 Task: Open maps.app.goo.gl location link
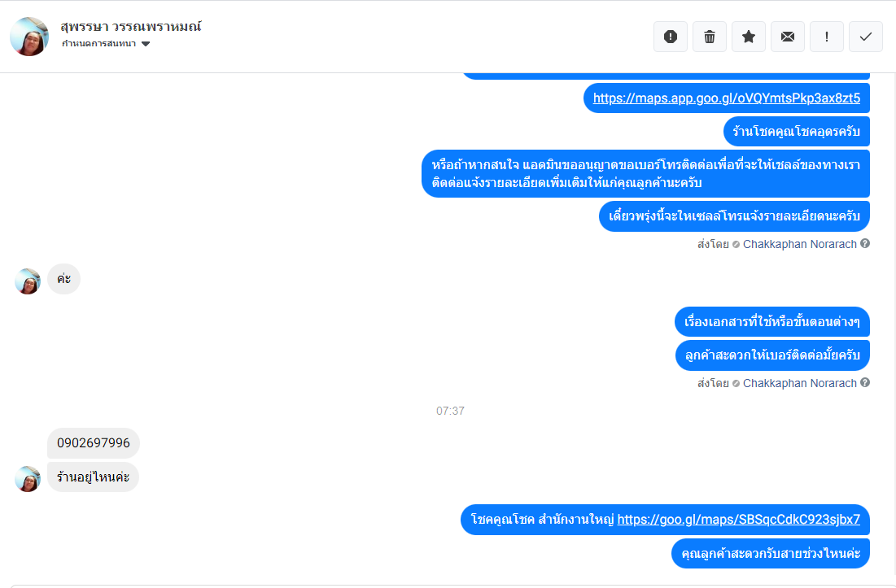(x=726, y=98)
